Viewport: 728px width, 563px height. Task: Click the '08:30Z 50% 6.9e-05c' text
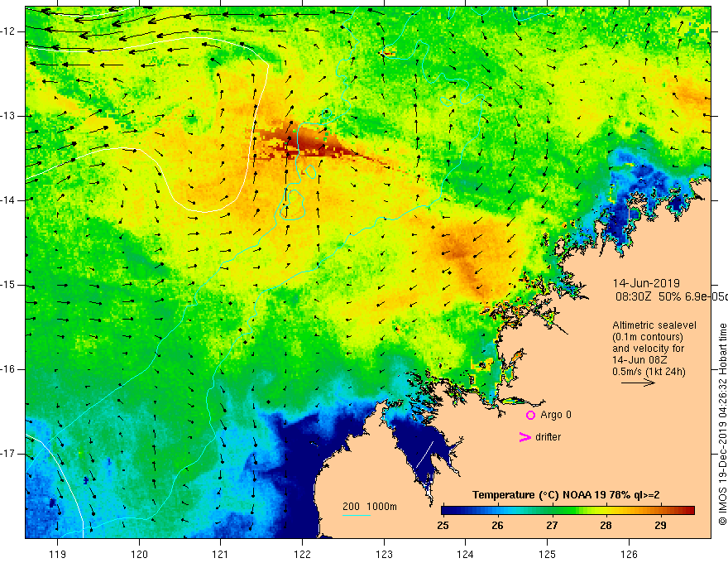pos(671,296)
